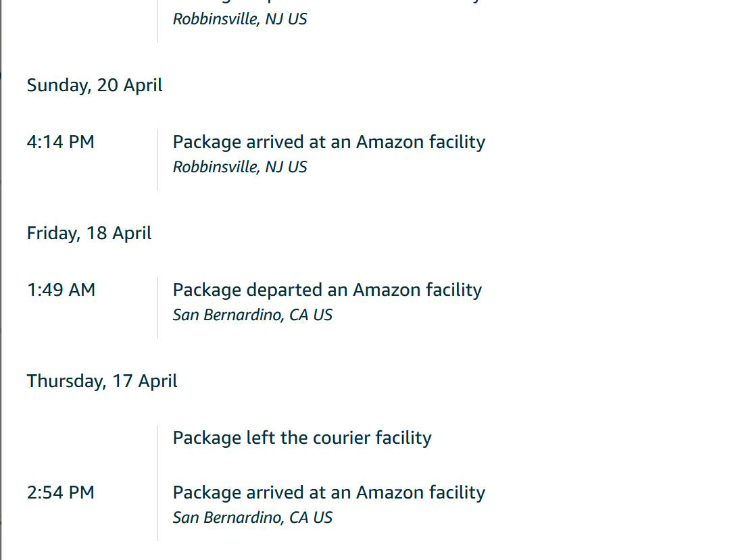This screenshot has width=738, height=560.
Task: Click the 2:54 PM timestamp
Action: (61, 492)
